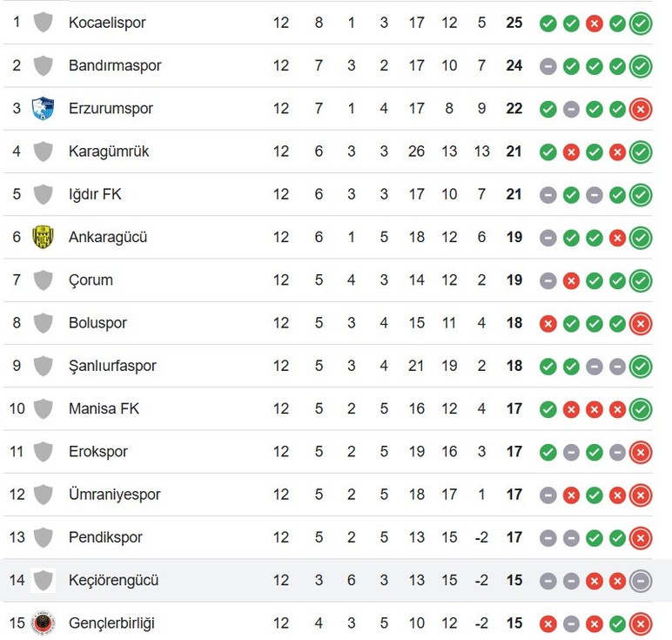Click Keçiörengücü's latest match draw icon
This screenshot has width=672, height=640.
click(x=641, y=581)
